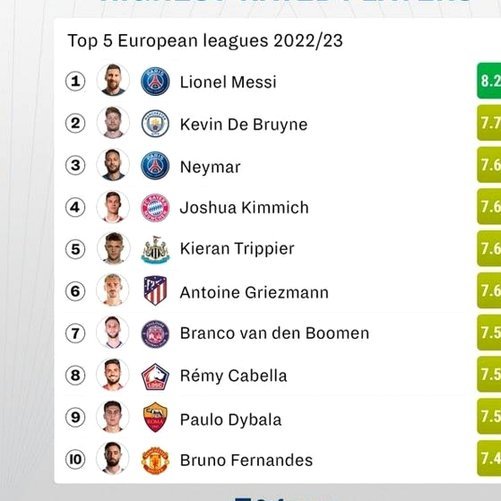Click the Newcastle United crest icon
This screenshot has height=501, width=501.
(155, 250)
